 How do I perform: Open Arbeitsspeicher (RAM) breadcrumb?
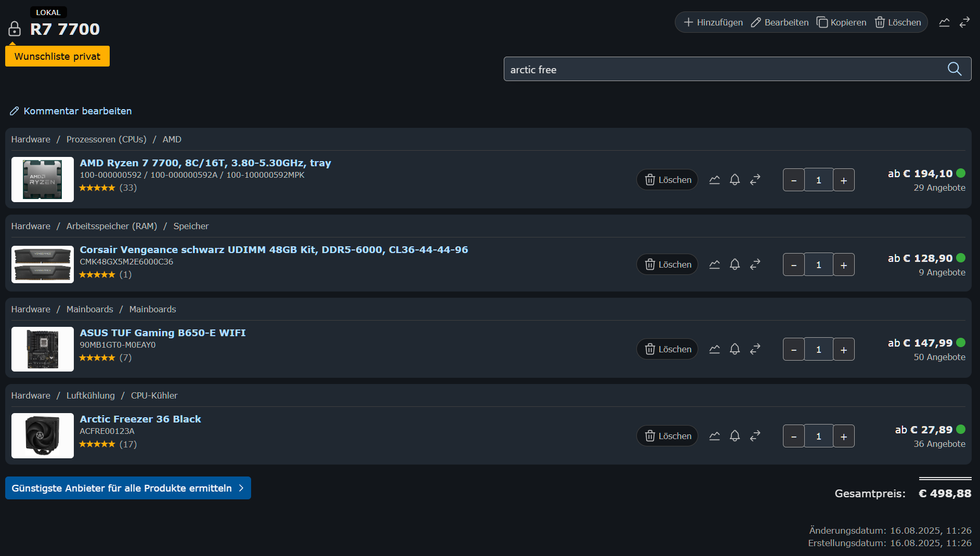click(x=112, y=226)
